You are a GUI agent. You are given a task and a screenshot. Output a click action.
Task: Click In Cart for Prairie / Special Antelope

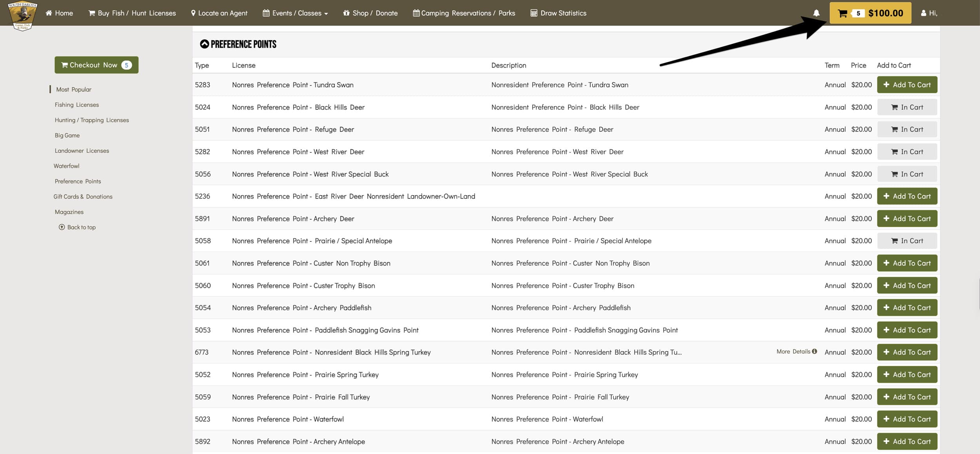(x=907, y=241)
